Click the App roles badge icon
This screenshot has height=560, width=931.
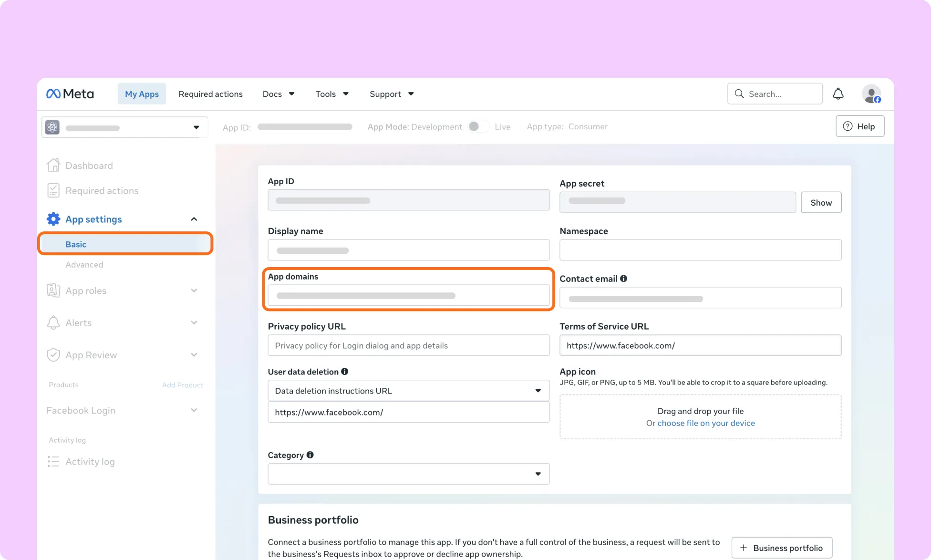click(x=53, y=290)
